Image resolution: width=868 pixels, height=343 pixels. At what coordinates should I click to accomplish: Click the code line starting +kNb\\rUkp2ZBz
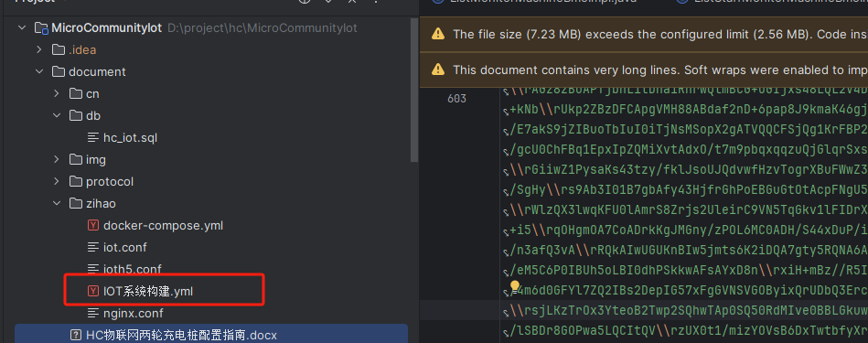click(689, 110)
